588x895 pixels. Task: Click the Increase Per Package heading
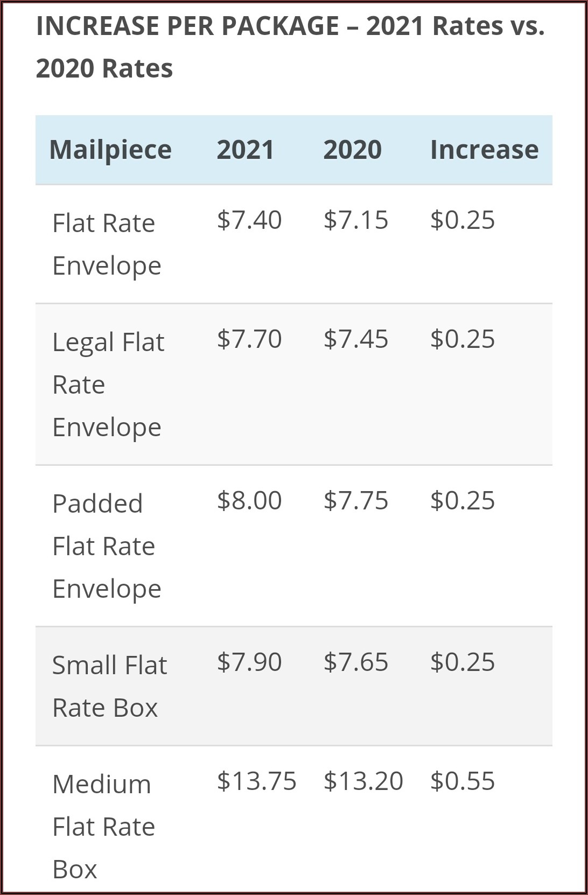(290, 47)
